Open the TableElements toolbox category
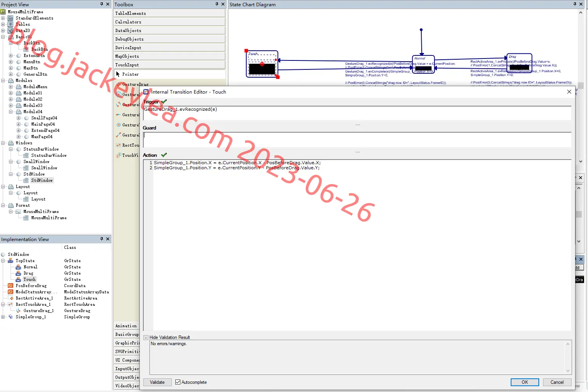This screenshot has height=392, width=588. 169,13
